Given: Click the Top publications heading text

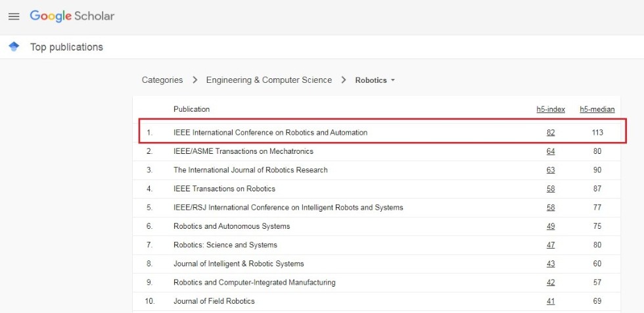Looking at the screenshot, I should click(66, 47).
